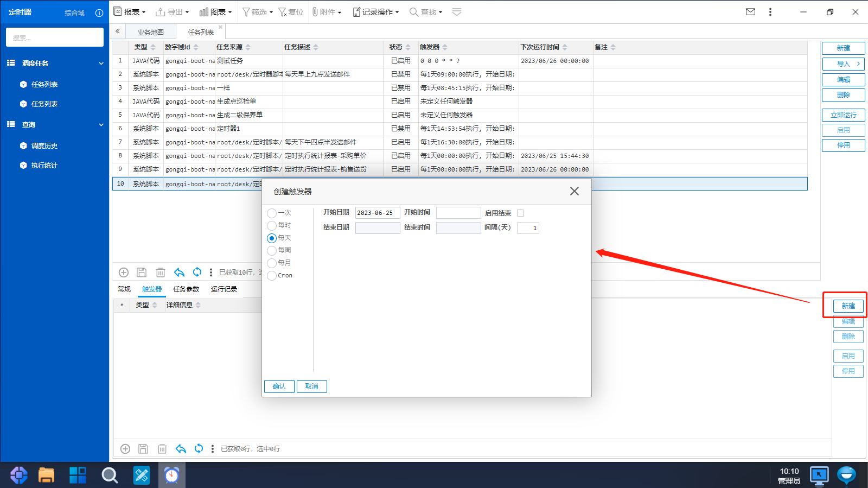Select the 一次 trigger radio option
This screenshot has width=868, height=488.
[x=272, y=213]
